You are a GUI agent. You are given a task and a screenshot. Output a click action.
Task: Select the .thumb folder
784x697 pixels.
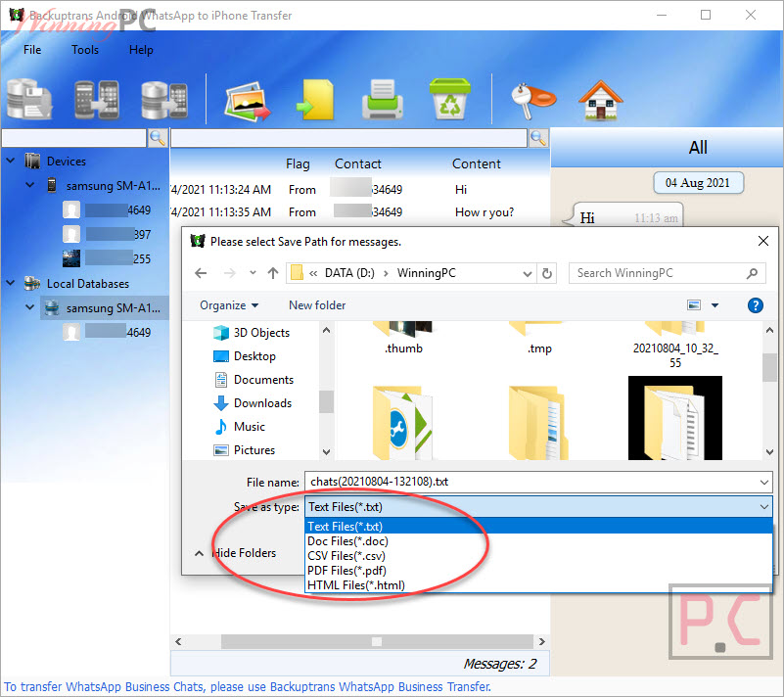(403, 339)
